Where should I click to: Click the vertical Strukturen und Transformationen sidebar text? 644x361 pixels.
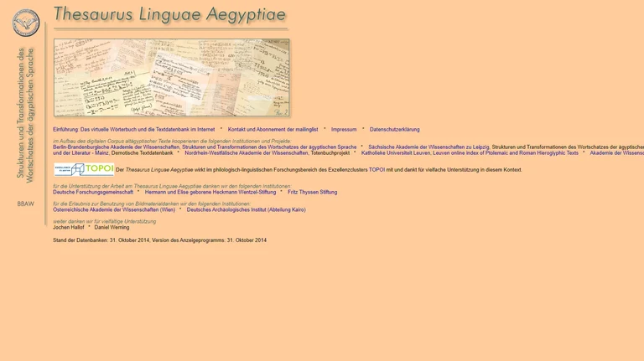tap(25, 113)
